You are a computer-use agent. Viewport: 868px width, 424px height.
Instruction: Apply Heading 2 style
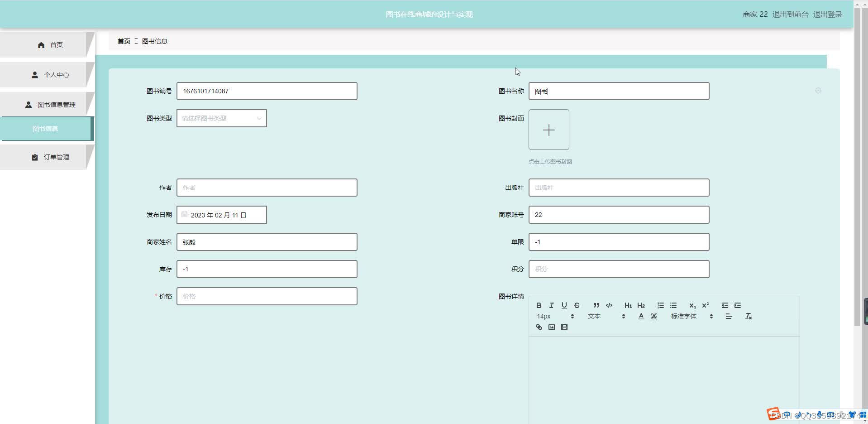[x=641, y=305]
